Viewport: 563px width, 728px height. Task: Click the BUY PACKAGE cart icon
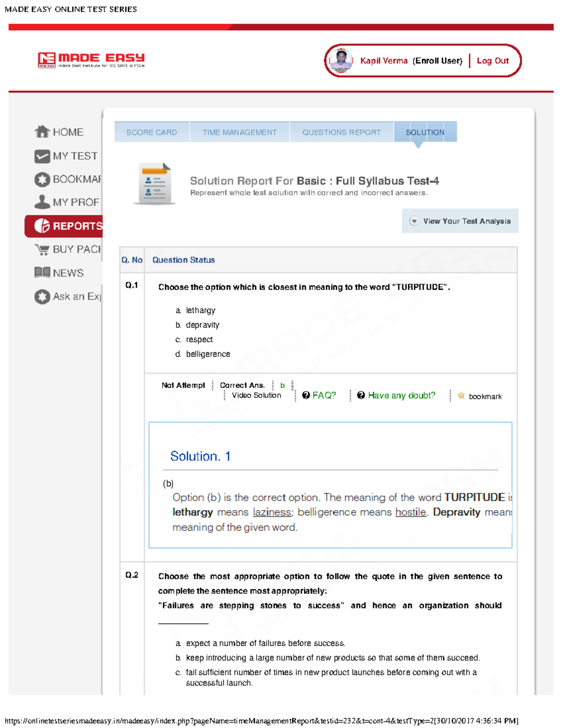tap(42, 249)
